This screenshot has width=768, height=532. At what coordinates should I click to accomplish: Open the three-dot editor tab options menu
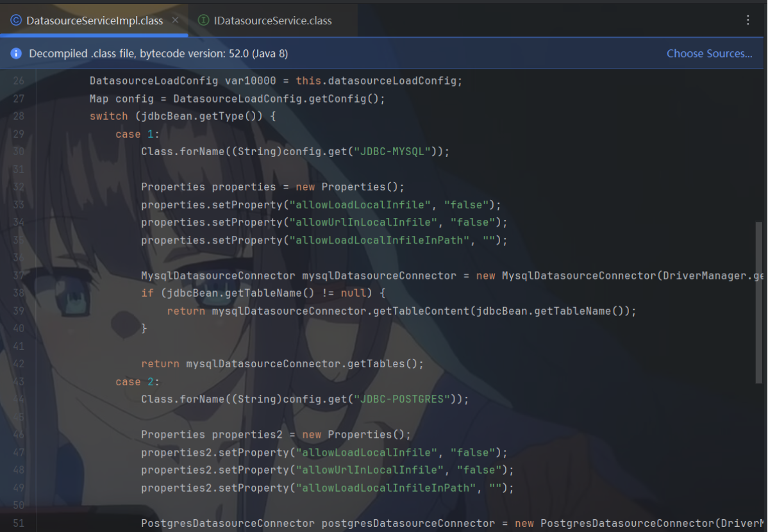747,21
